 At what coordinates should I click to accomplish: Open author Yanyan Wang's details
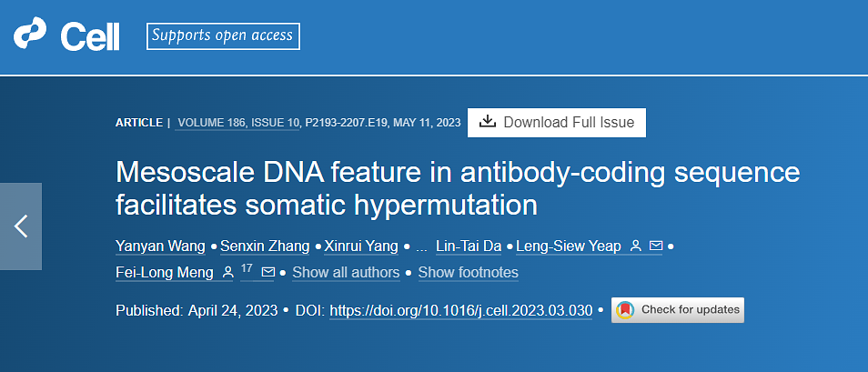click(x=160, y=246)
